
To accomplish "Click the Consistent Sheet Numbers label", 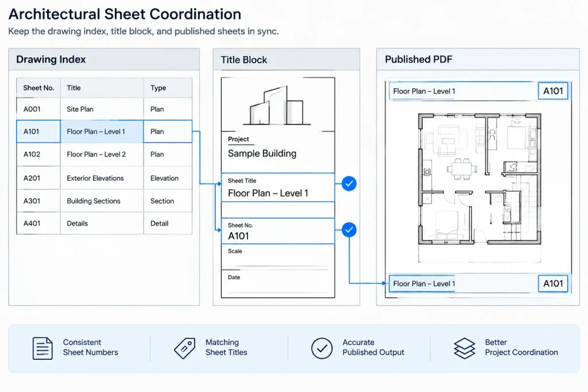I will (x=90, y=347).
